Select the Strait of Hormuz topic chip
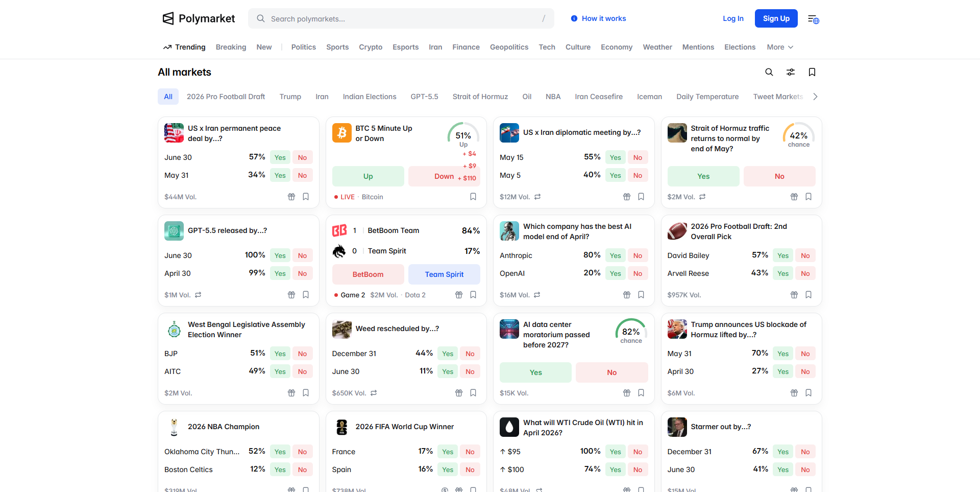Viewport: 980px width, 492px height. [480, 97]
